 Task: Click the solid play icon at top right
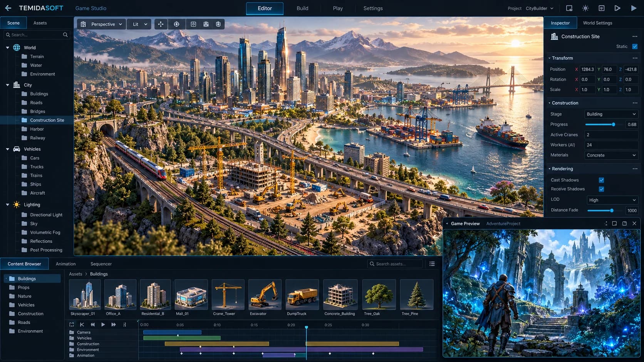coord(634,8)
